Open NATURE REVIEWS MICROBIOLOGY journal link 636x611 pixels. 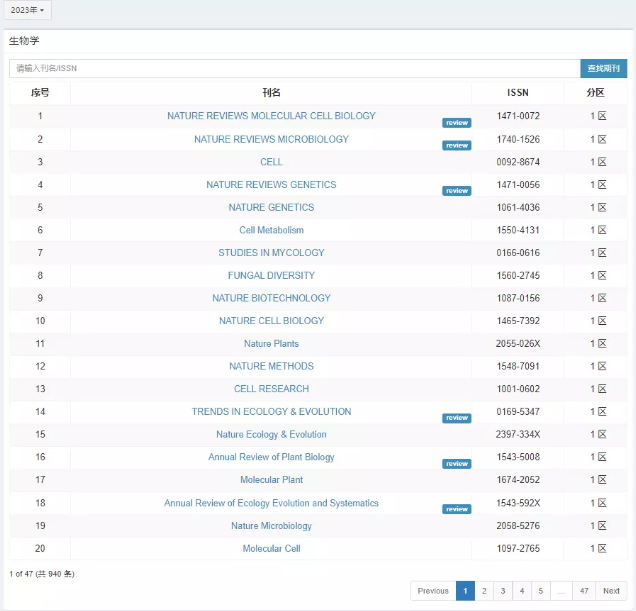271,139
